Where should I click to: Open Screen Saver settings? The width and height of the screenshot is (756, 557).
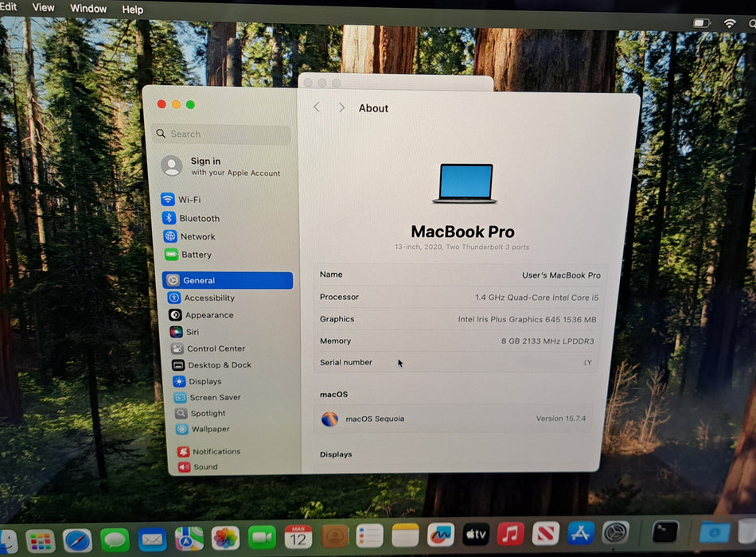coord(208,397)
